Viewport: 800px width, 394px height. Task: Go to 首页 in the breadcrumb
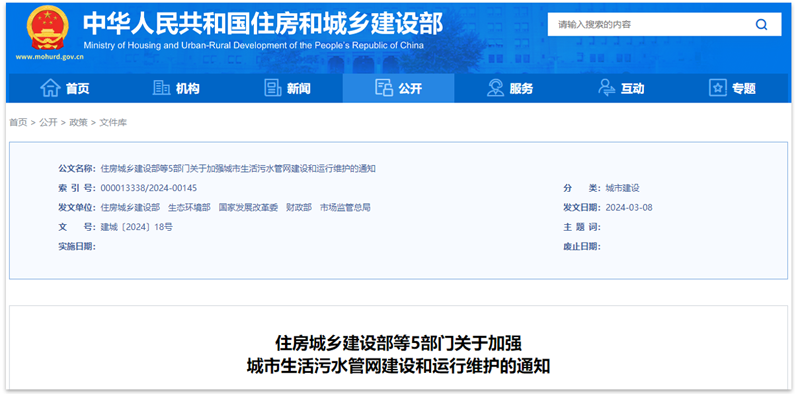18,122
